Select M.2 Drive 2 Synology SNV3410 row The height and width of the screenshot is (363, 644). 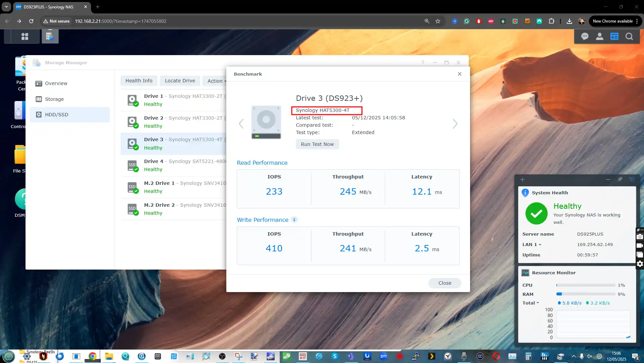pos(174,209)
